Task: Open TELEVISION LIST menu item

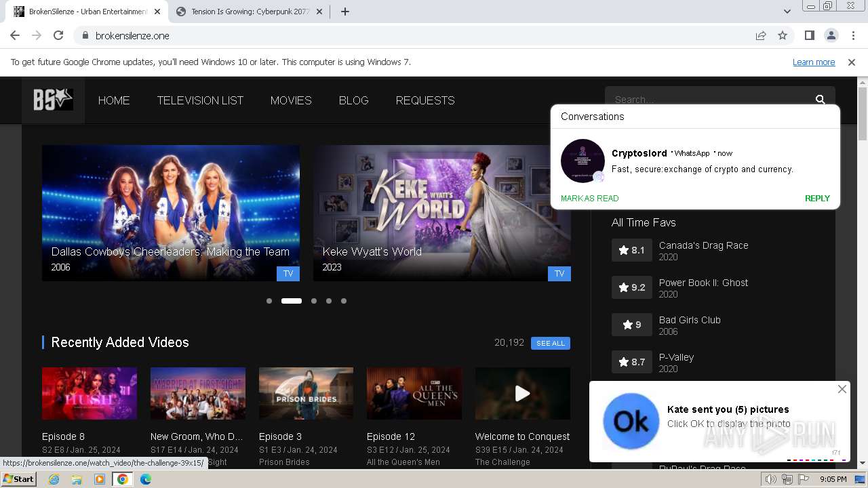Action: tap(200, 100)
